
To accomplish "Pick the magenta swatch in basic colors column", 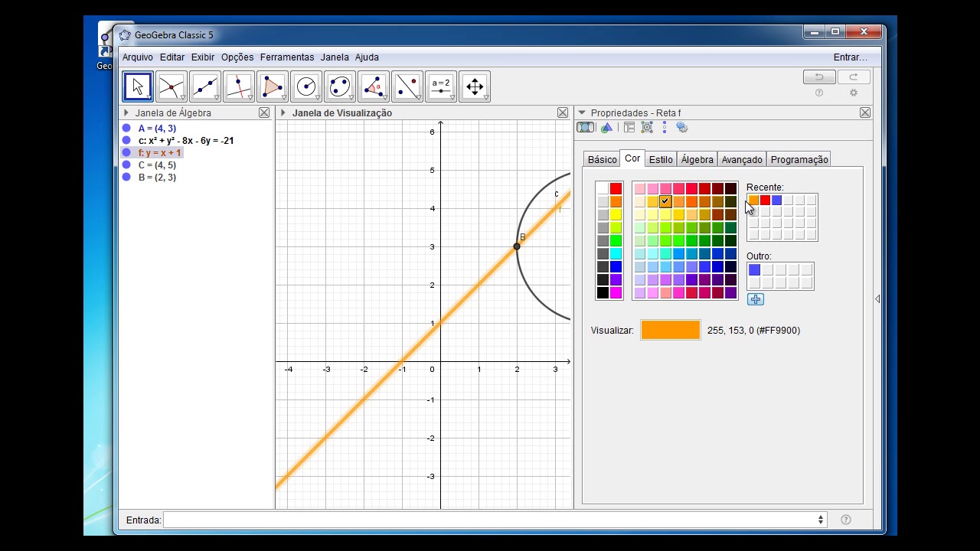I will coord(616,292).
